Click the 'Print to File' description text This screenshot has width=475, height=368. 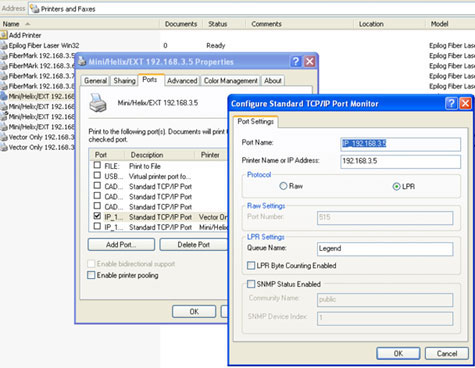pyautogui.click(x=145, y=166)
